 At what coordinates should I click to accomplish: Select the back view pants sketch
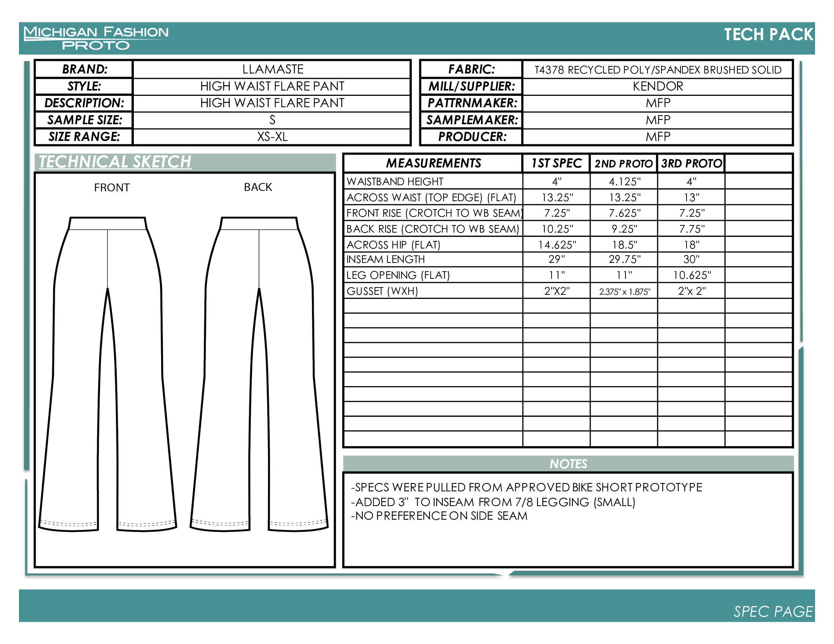(x=259, y=374)
